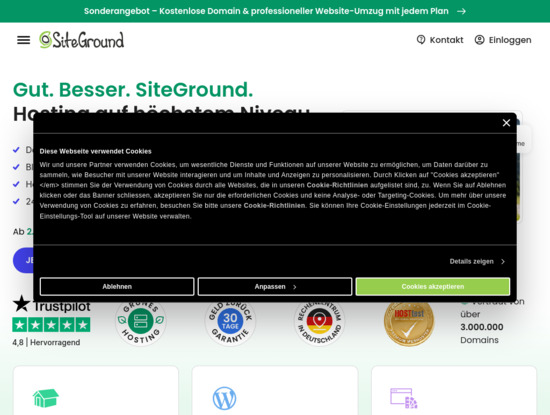Open the Anpassen cookie settings
The width and height of the screenshot is (550, 415).
[275, 287]
